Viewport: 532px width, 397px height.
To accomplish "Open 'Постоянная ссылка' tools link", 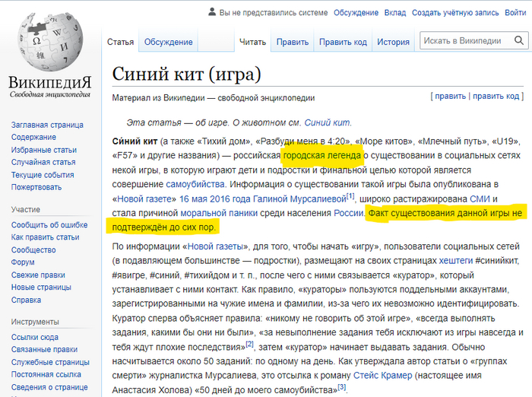I will 46,375.
